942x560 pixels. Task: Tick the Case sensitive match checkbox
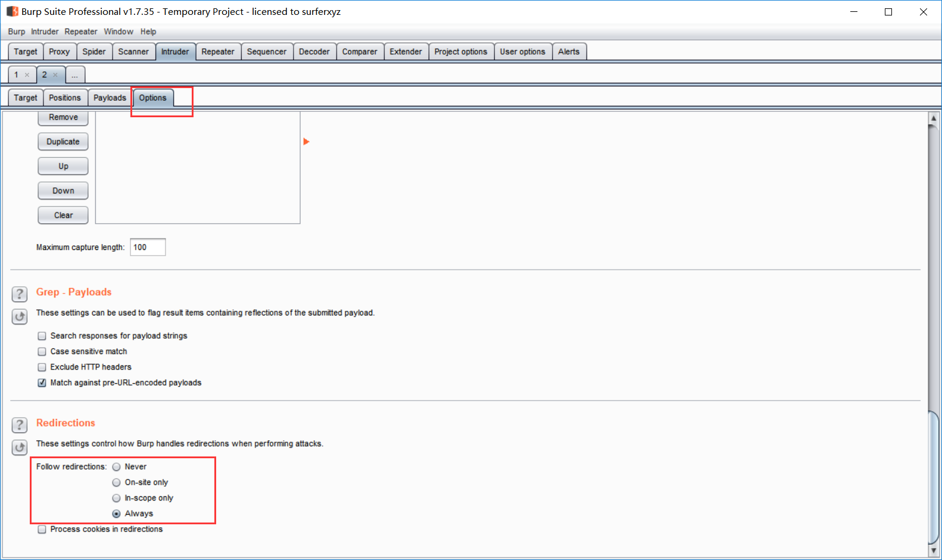point(42,352)
